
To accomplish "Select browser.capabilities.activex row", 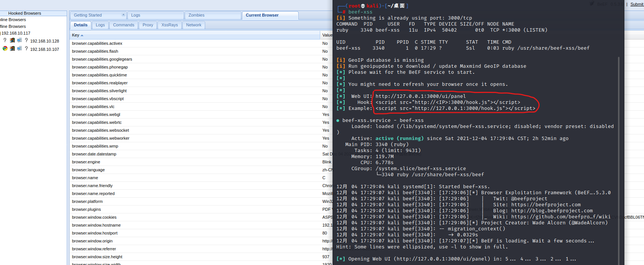I will coord(201,43).
